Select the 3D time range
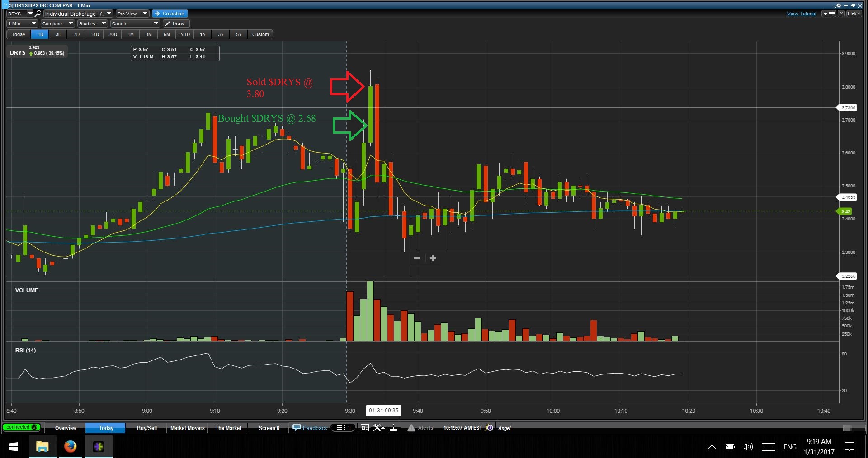 (x=58, y=34)
